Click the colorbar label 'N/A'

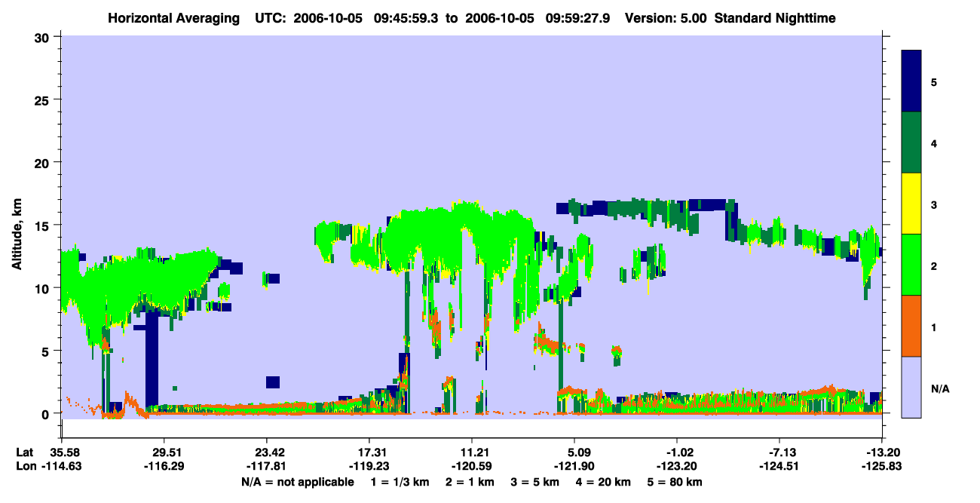click(940, 388)
